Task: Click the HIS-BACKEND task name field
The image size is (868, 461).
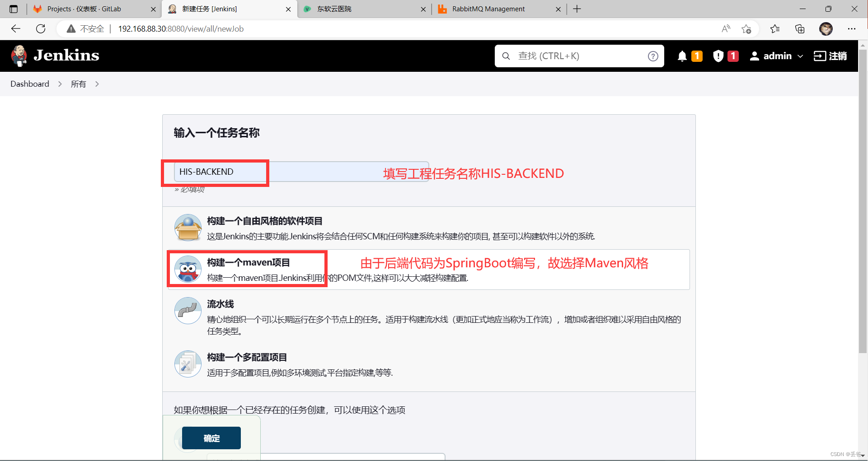Action: pos(301,172)
